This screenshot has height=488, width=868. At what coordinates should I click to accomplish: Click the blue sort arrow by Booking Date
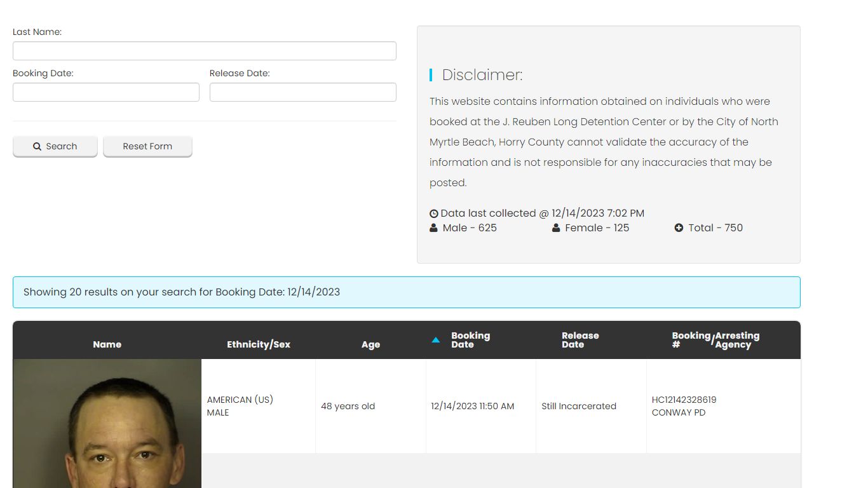[x=436, y=340]
